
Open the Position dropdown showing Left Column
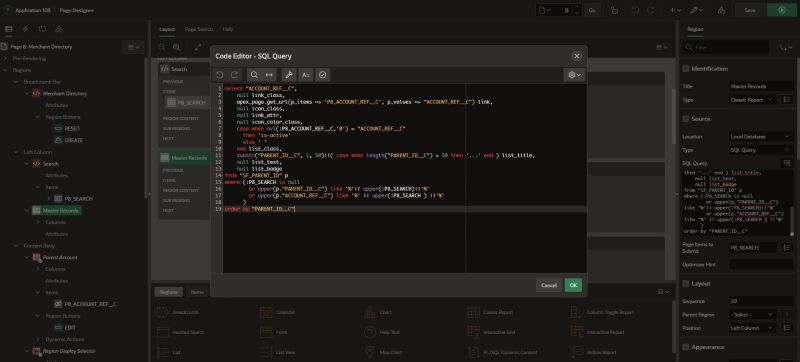753,328
